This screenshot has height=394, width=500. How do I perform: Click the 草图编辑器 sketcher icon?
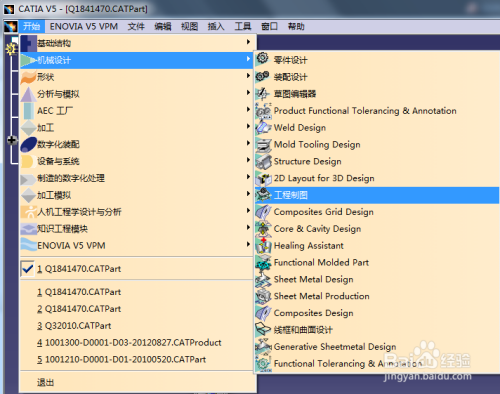tap(263, 94)
